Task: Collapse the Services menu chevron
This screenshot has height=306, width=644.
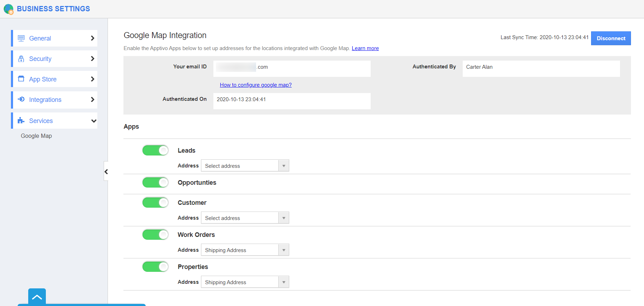Action: click(94, 121)
